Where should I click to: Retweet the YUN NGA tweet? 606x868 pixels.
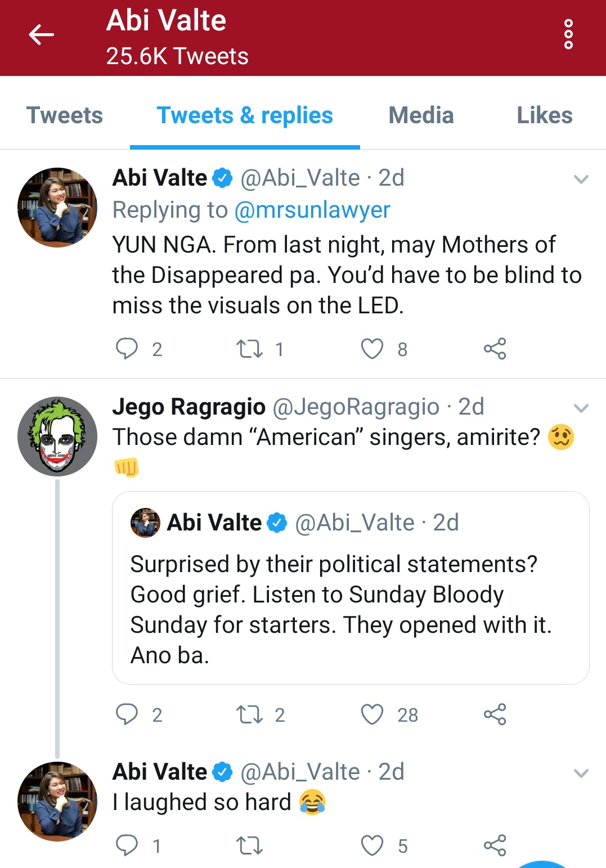[249, 349]
